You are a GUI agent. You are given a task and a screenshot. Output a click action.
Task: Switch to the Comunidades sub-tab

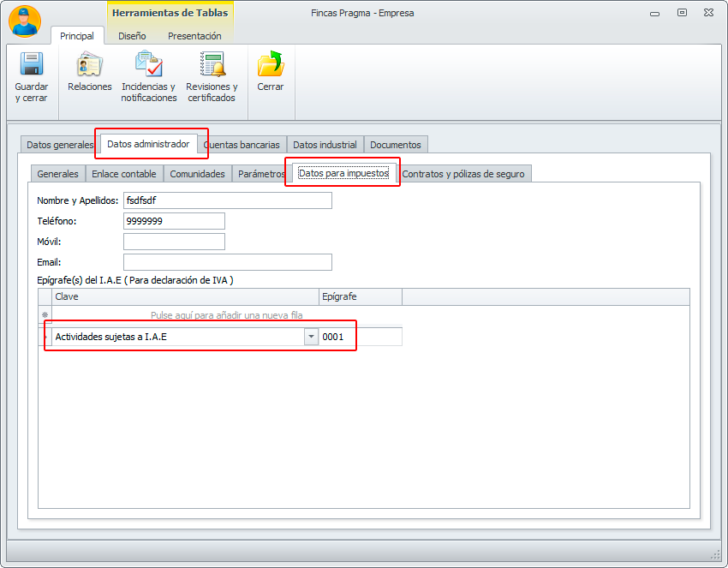(197, 174)
